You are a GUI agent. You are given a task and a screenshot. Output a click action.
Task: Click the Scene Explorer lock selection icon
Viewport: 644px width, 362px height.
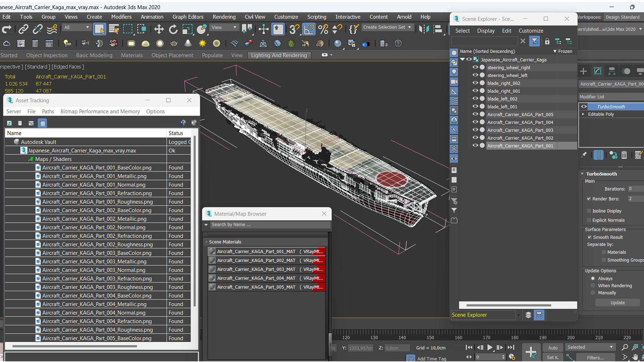tap(547, 41)
